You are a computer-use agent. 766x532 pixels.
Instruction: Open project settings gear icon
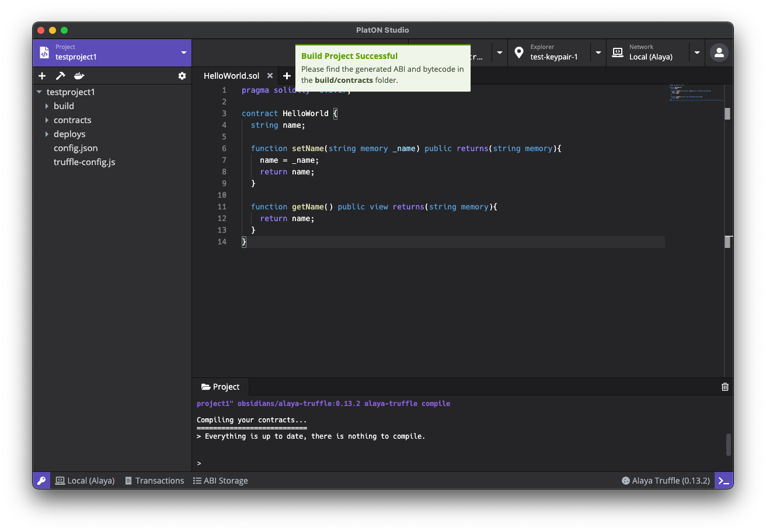coord(182,76)
